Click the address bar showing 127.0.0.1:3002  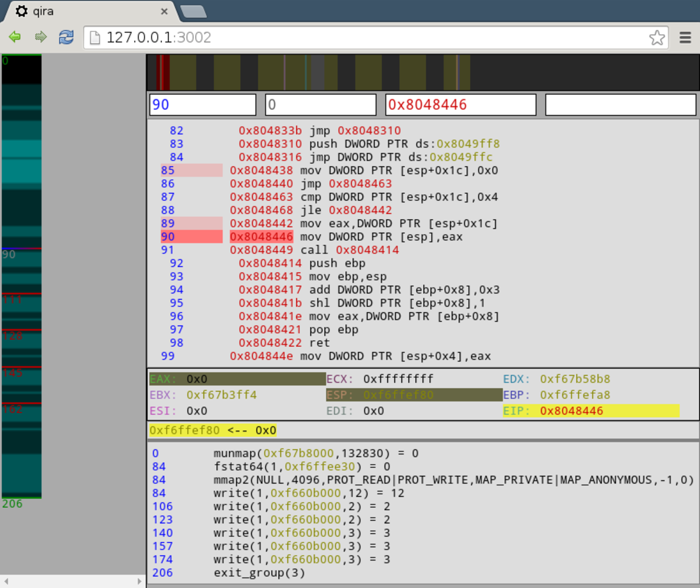[372, 38]
